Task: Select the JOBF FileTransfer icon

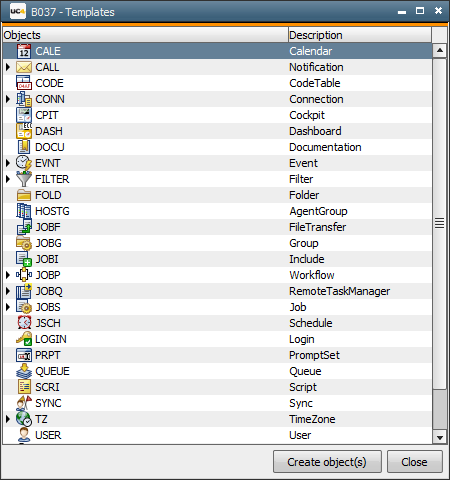Action: 24,227
